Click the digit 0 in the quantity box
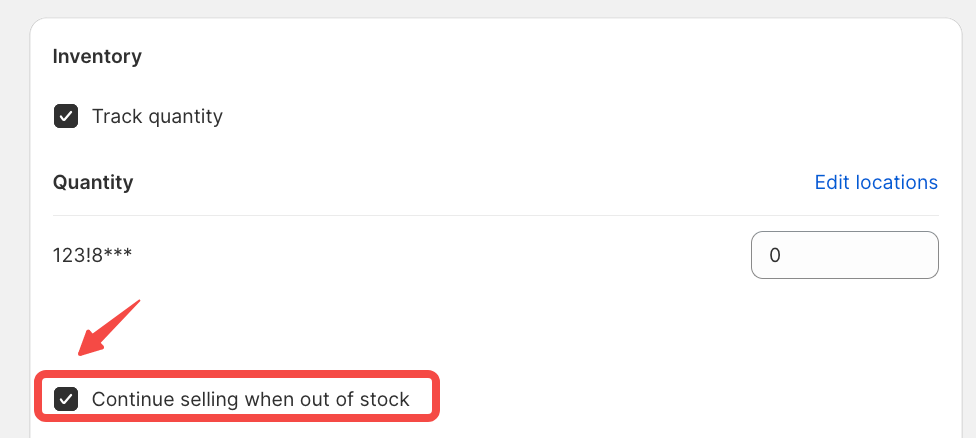 pyautogui.click(x=775, y=255)
